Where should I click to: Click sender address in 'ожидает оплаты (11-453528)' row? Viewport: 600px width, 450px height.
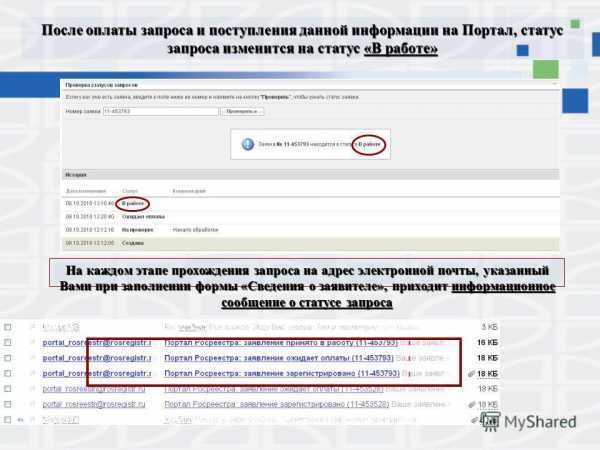(x=94, y=389)
